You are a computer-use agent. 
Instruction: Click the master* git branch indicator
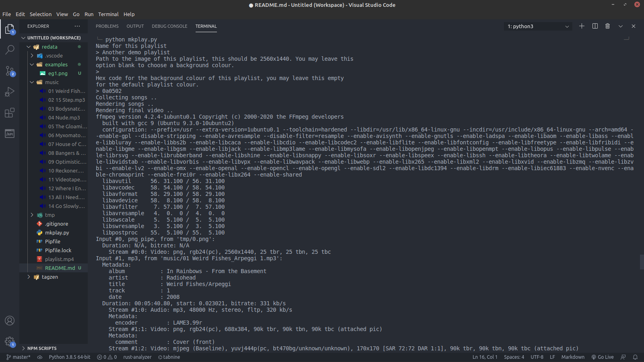click(x=19, y=357)
